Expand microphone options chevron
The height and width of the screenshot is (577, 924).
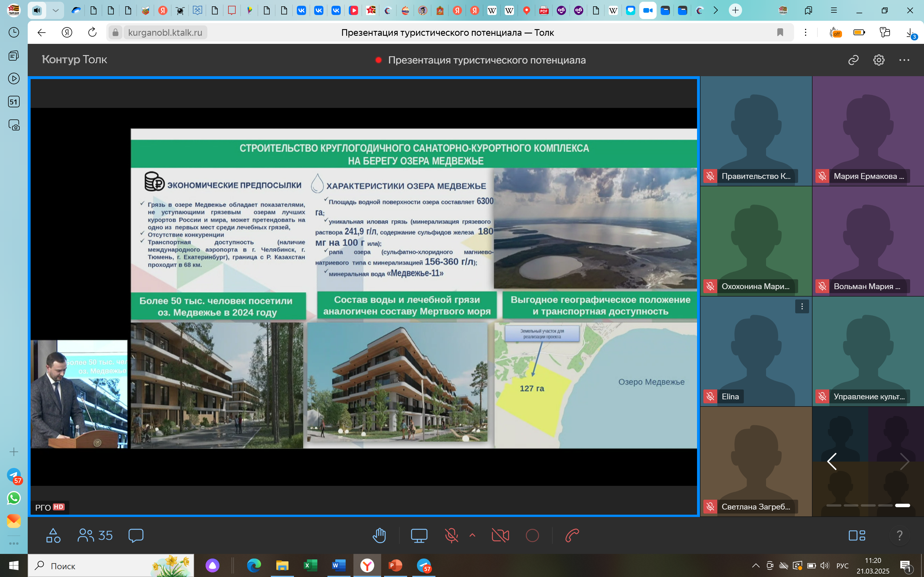472,535
